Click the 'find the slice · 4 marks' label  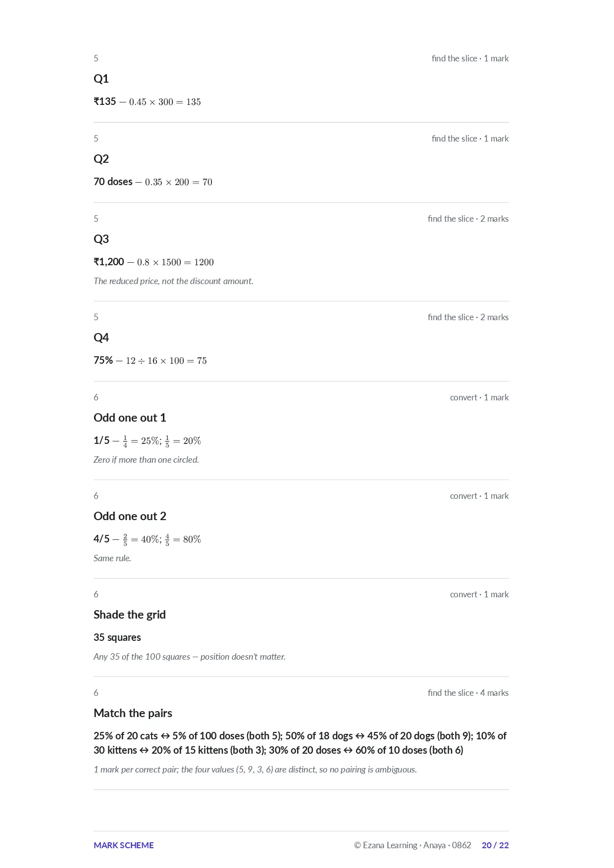click(468, 693)
